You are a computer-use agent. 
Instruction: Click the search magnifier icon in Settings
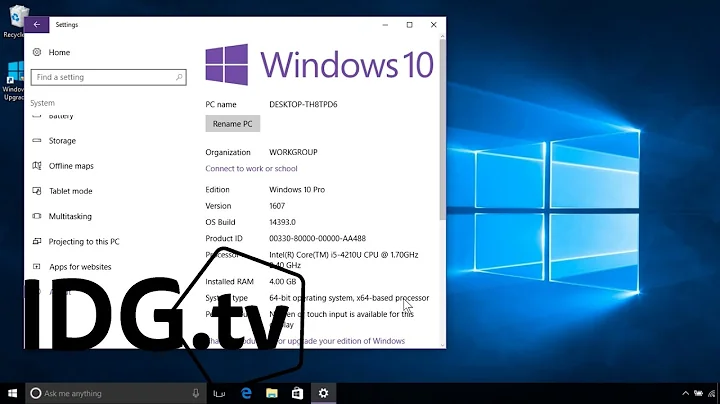[x=179, y=77]
